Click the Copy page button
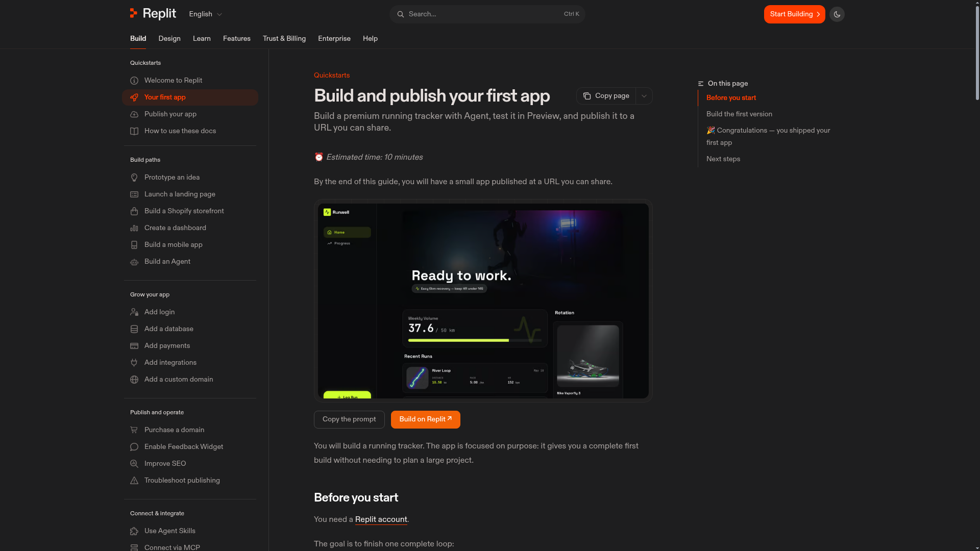 pyautogui.click(x=606, y=96)
